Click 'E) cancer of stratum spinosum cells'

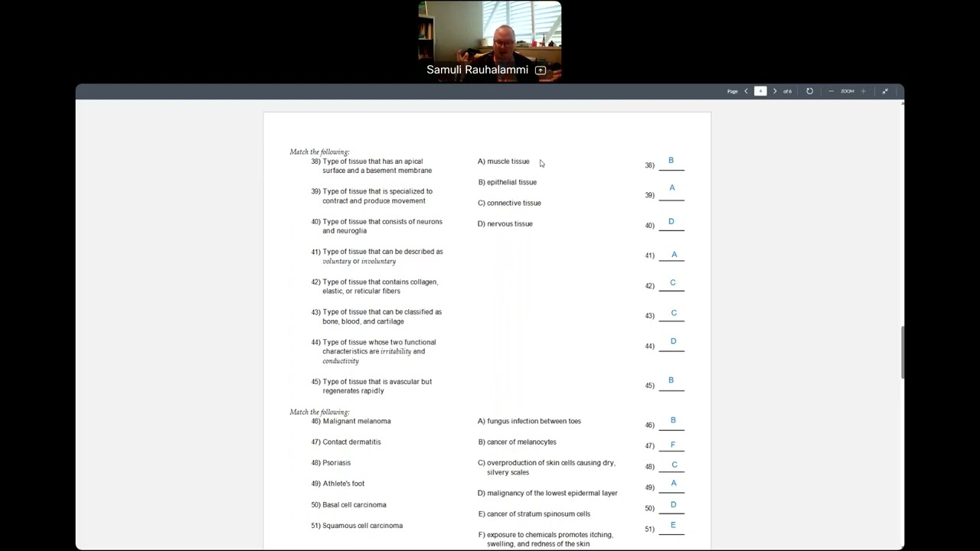[x=534, y=514]
